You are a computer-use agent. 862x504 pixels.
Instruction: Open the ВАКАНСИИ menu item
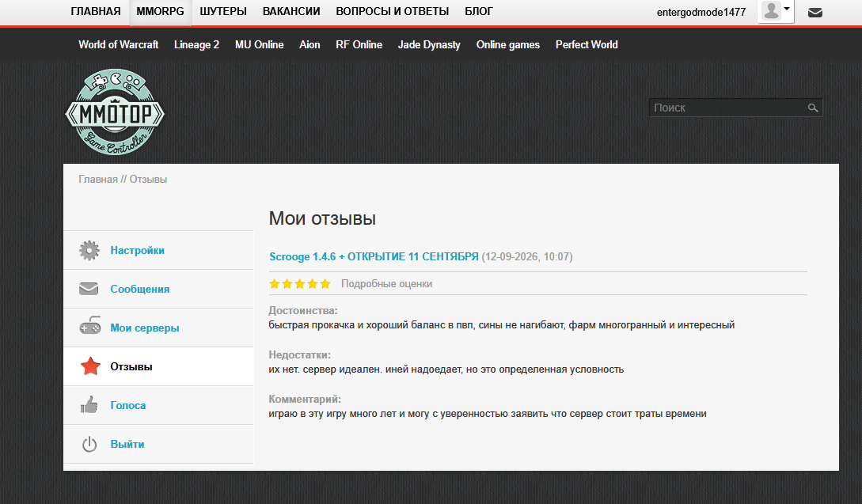291,12
